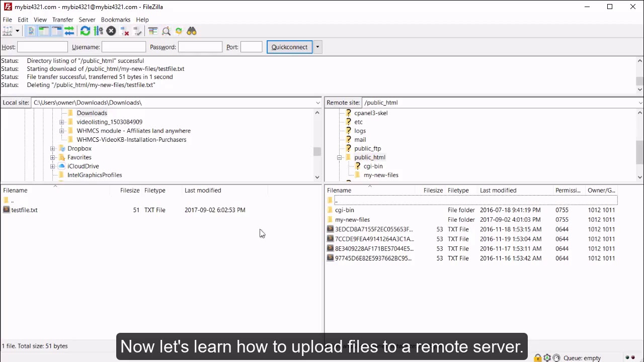This screenshot has height=362, width=644.
Task: Click the encryption lock status icon
Action: [538, 358]
